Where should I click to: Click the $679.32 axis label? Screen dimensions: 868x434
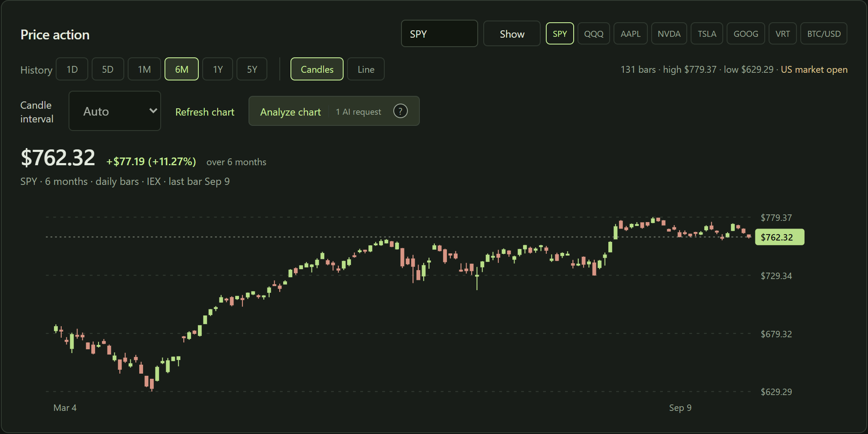(x=776, y=334)
